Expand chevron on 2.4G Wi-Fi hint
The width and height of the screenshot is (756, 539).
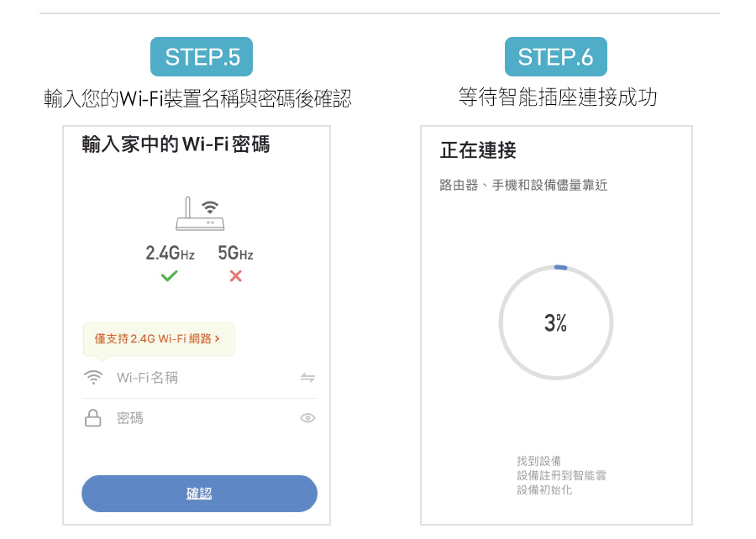[218, 339]
